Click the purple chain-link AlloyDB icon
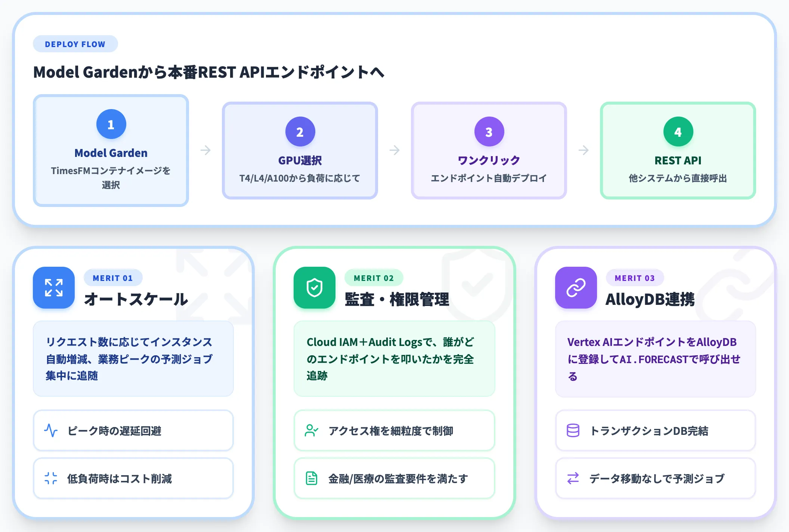Image resolution: width=789 pixels, height=532 pixels. (x=576, y=288)
